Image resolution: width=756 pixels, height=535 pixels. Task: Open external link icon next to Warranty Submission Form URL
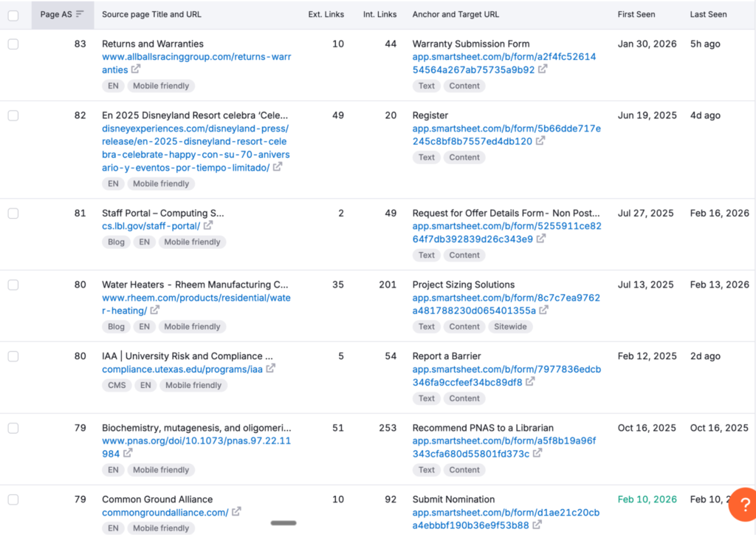pyautogui.click(x=542, y=69)
